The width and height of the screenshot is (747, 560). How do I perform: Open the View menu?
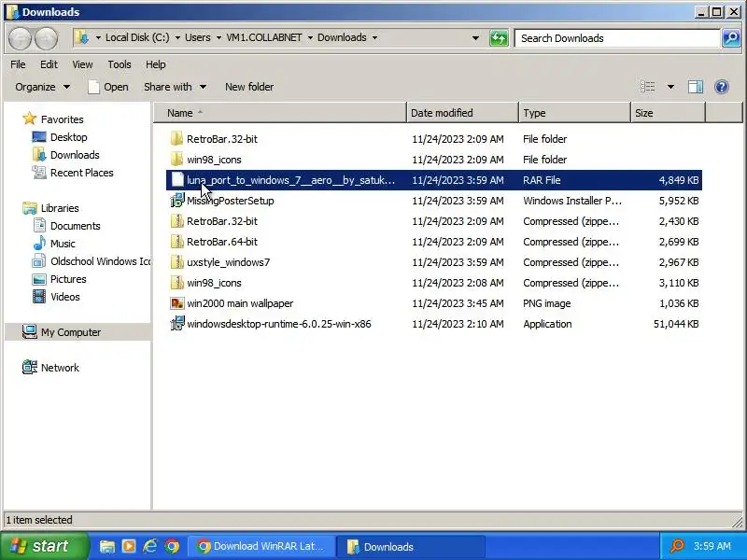(x=82, y=64)
